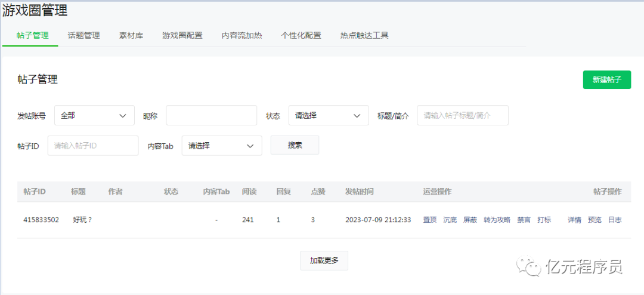
Task: Click the 禁言 link
Action: pos(524,220)
